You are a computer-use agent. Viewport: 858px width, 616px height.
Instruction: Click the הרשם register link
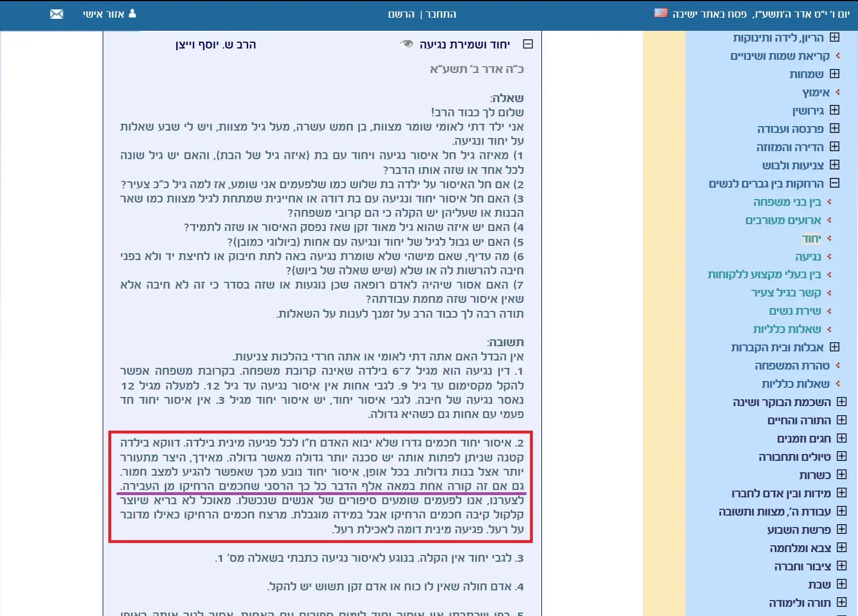tap(401, 14)
